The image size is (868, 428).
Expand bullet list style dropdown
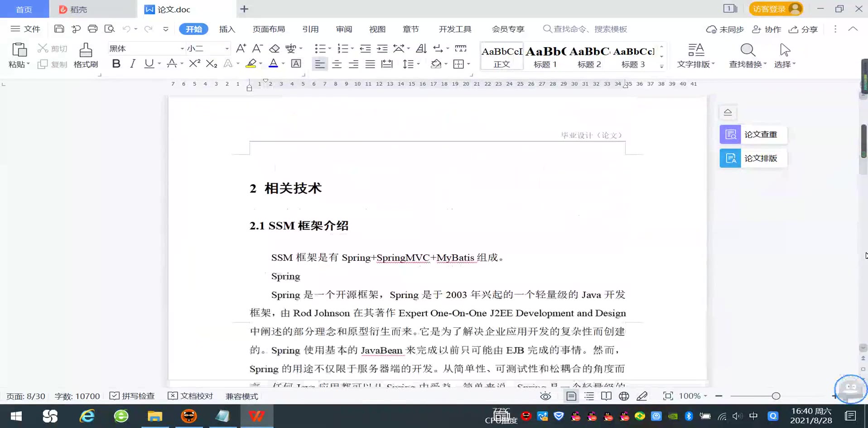coord(329,49)
